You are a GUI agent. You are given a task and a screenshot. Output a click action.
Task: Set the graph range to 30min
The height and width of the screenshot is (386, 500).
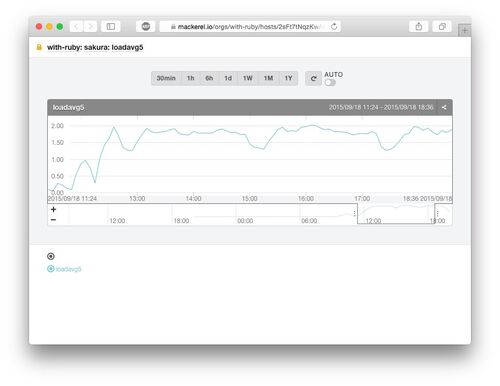(x=166, y=78)
